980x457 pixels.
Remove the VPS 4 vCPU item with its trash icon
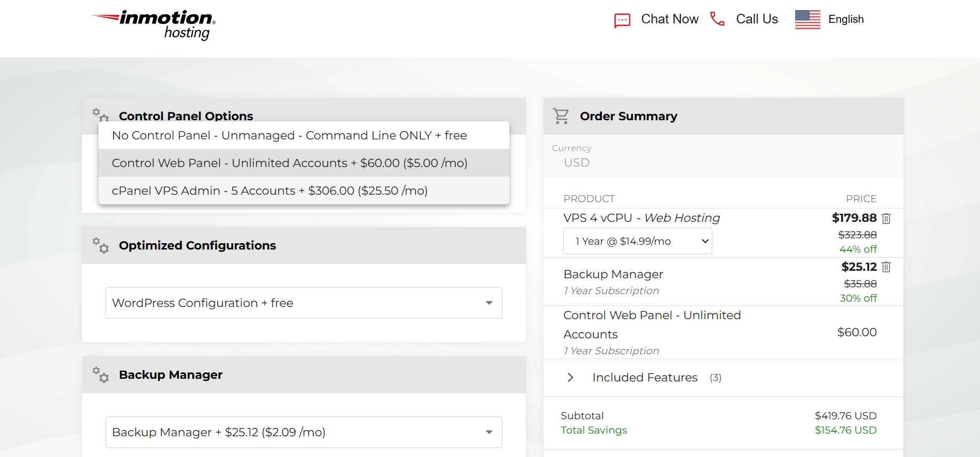click(x=886, y=218)
